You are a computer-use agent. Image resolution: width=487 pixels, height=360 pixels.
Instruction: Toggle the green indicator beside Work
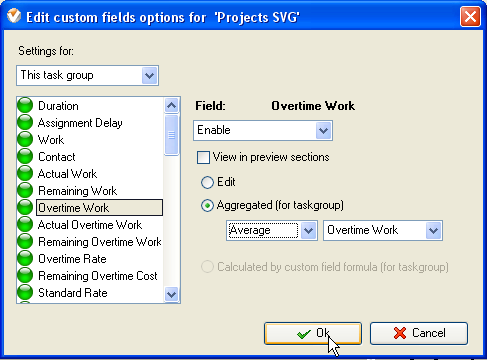click(x=25, y=140)
